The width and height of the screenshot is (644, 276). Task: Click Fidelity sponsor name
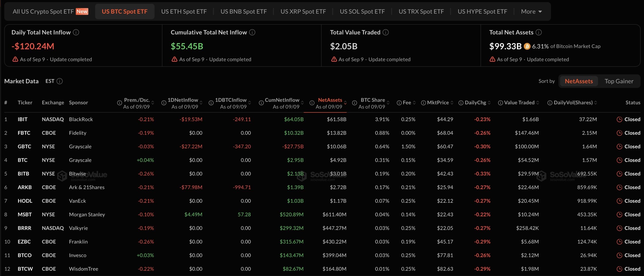pyautogui.click(x=77, y=133)
